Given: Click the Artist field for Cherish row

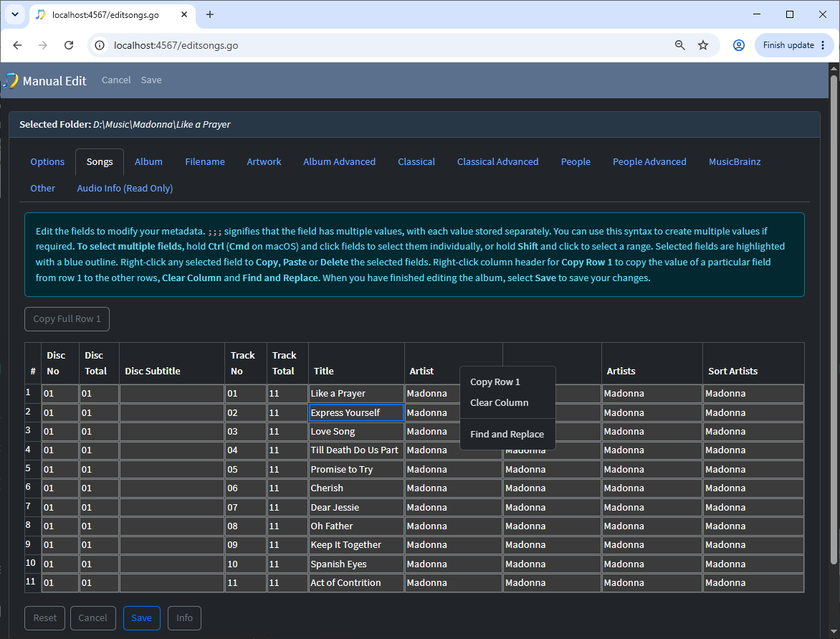Looking at the screenshot, I should [x=453, y=488].
